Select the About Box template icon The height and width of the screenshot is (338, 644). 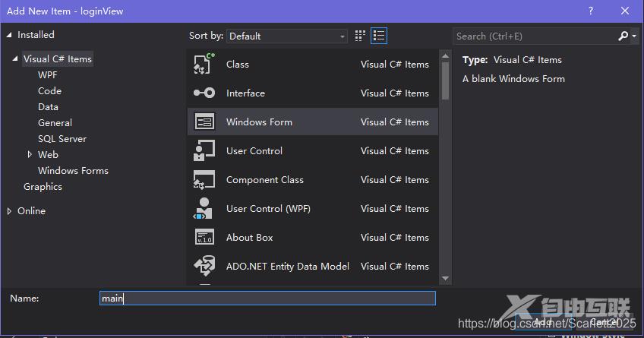click(204, 238)
